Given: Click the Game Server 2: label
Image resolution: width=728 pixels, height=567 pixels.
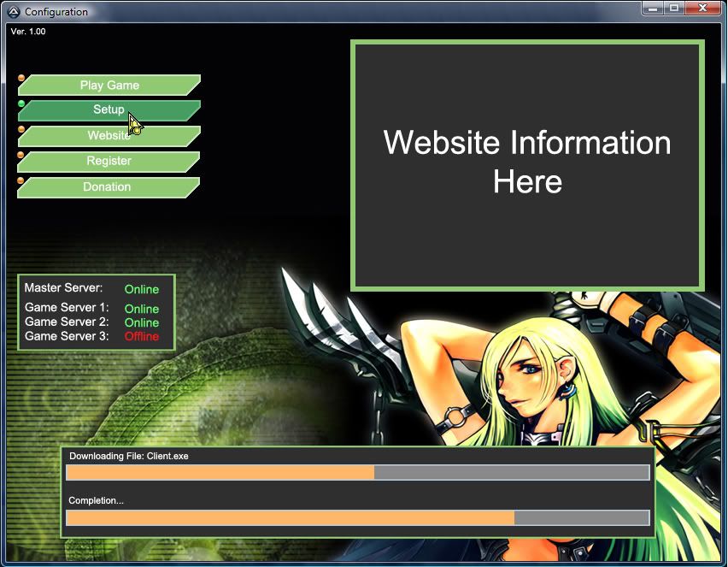Looking at the screenshot, I should click(x=67, y=322).
